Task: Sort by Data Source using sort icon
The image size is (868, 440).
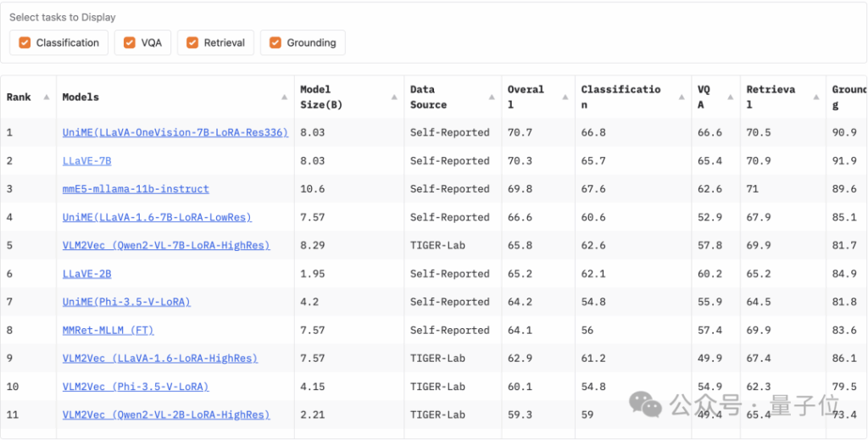Action: click(492, 97)
